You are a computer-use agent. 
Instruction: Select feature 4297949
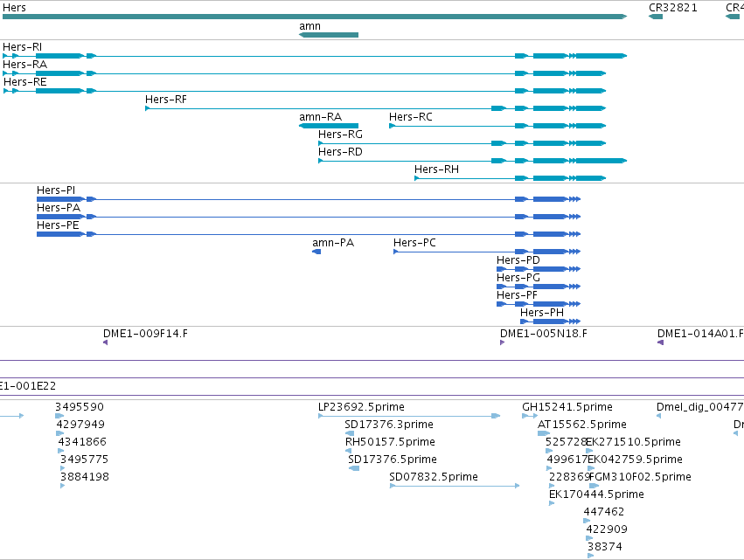pos(59,433)
